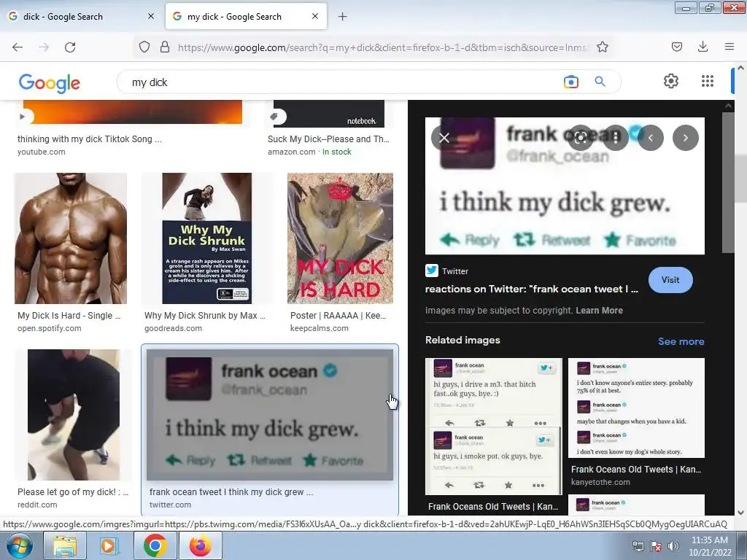Click the 'keepcalms.com' source text
Viewport: 747px width, 560px height.
point(320,328)
